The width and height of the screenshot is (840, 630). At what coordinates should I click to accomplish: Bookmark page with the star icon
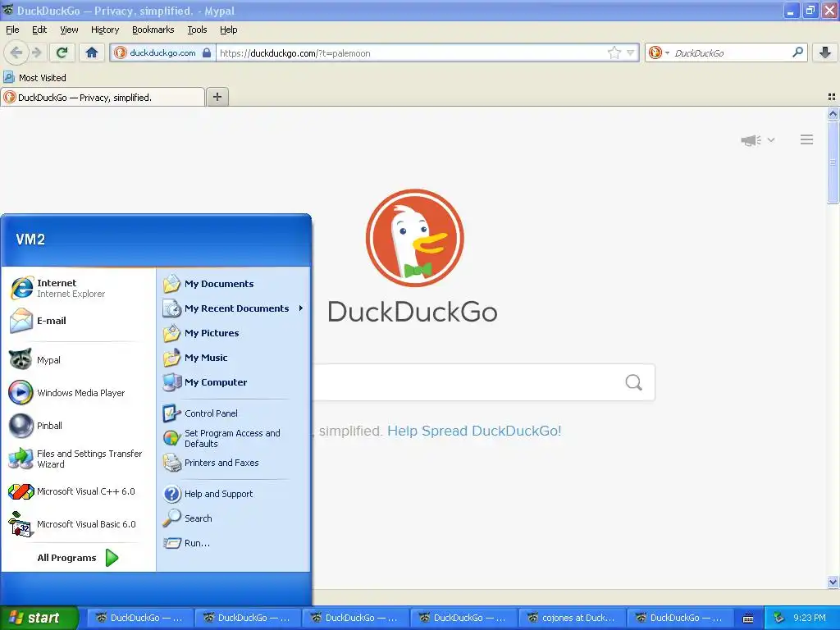614,52
